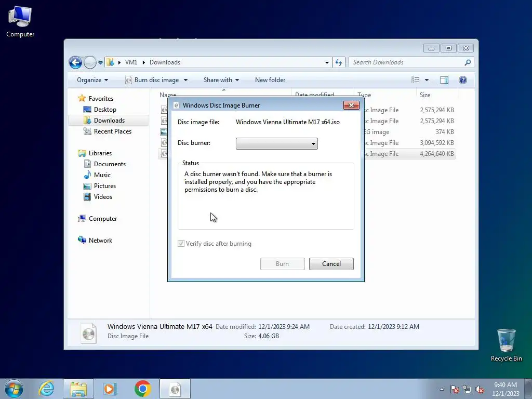Screen dimensions: 532x399
Task: Click Burn disc image toolbar button
Action: (x=153, y=80)
